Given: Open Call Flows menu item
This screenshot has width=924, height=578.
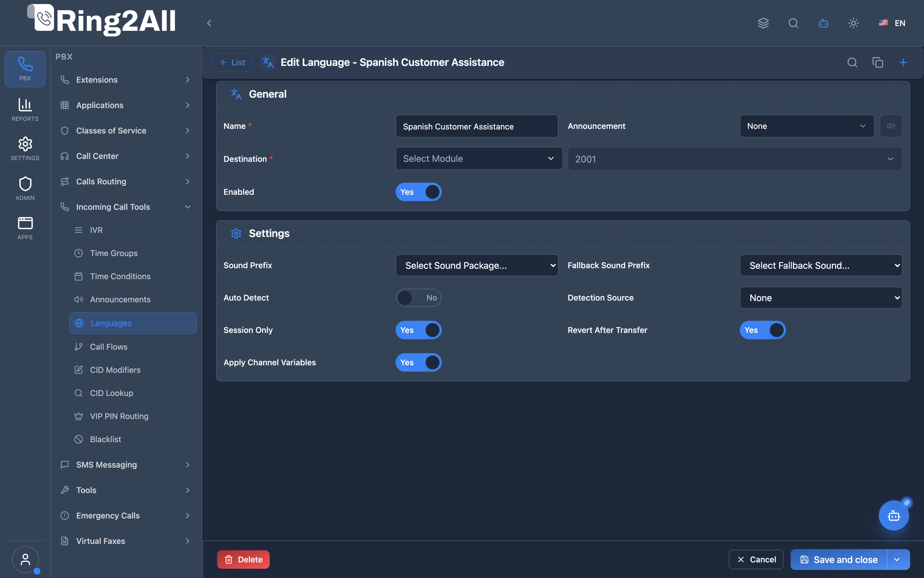Looking at the screenshot, I should point(133,347).
